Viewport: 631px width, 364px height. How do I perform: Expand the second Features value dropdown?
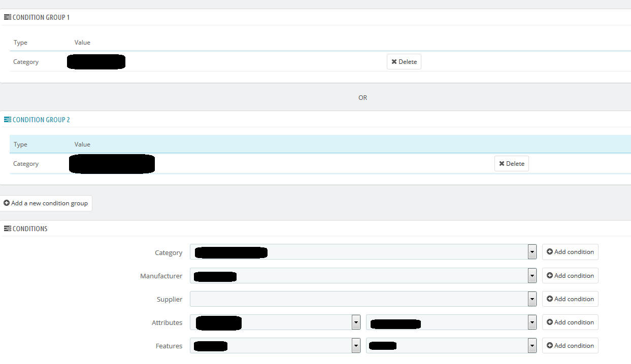pos(532,346)
